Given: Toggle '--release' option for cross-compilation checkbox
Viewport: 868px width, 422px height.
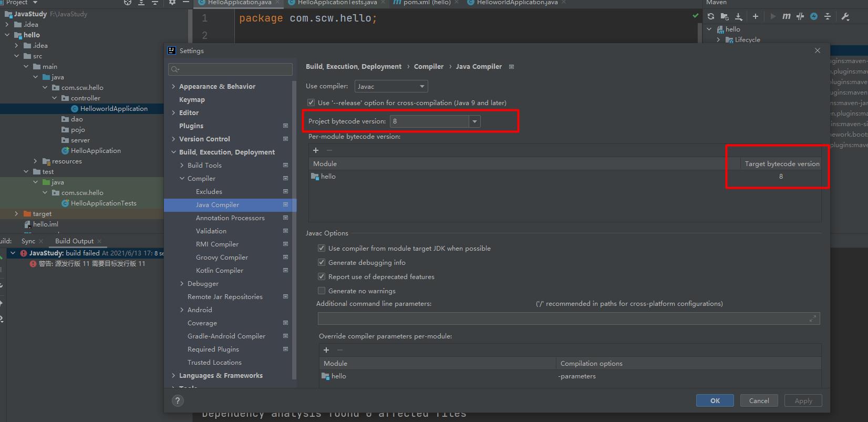Looking at the screenshot, I should [x=311, y=102].
